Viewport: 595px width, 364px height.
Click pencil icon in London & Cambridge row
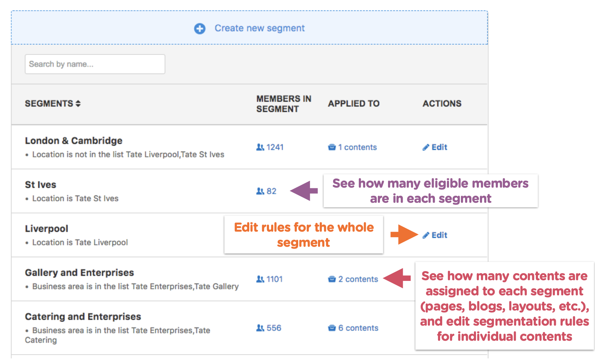426,147
